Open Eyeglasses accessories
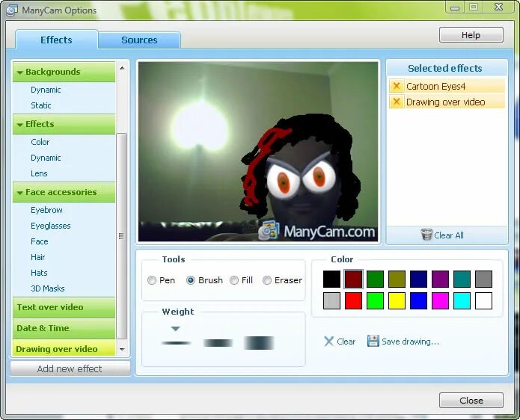Viewport: 520px width, 420px height. (51, 226)
